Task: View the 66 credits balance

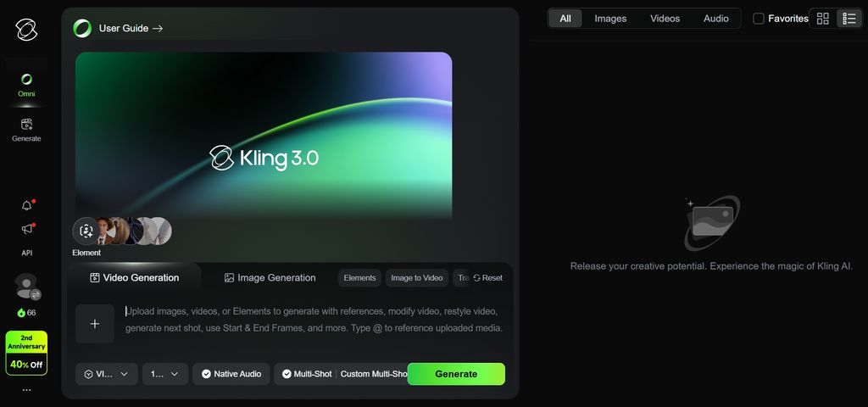Action: click(x=26, y=313)
